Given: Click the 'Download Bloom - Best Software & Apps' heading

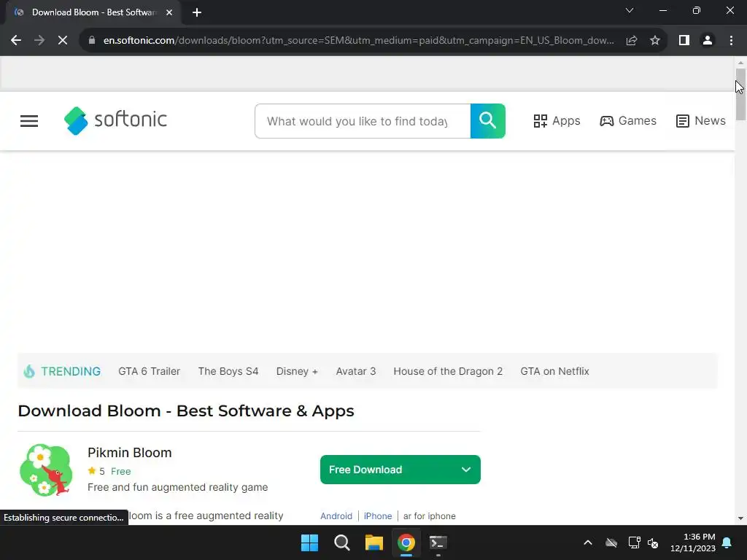Looking at the screenshot, I should 186,411.
